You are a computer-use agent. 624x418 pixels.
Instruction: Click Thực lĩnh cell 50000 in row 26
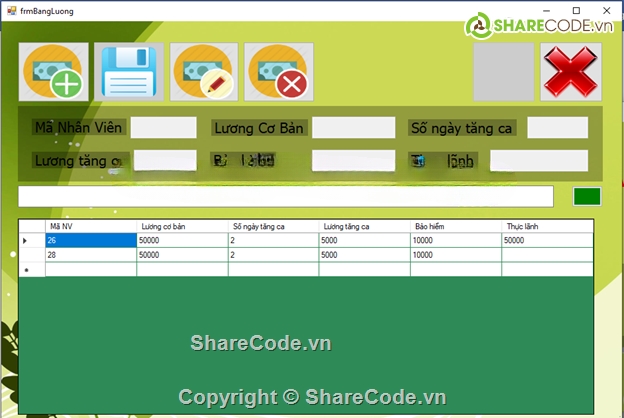[x=547, y=240]
